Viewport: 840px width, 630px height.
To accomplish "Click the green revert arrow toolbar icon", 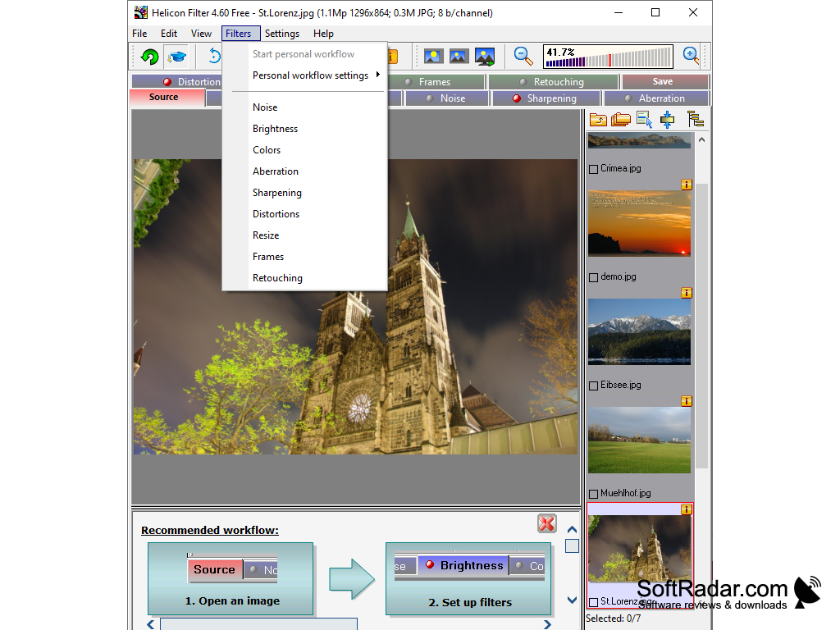I will [149, 57].
